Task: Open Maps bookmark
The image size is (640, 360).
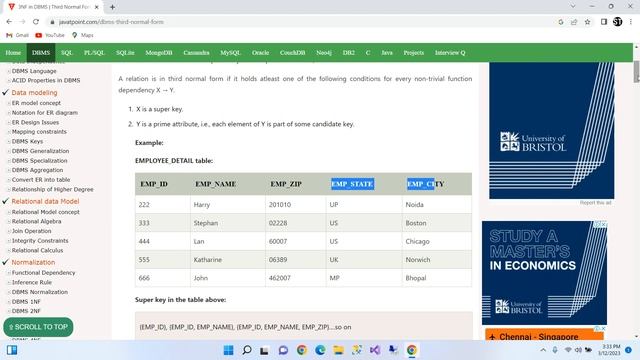Action: click(x=83, y=36)
